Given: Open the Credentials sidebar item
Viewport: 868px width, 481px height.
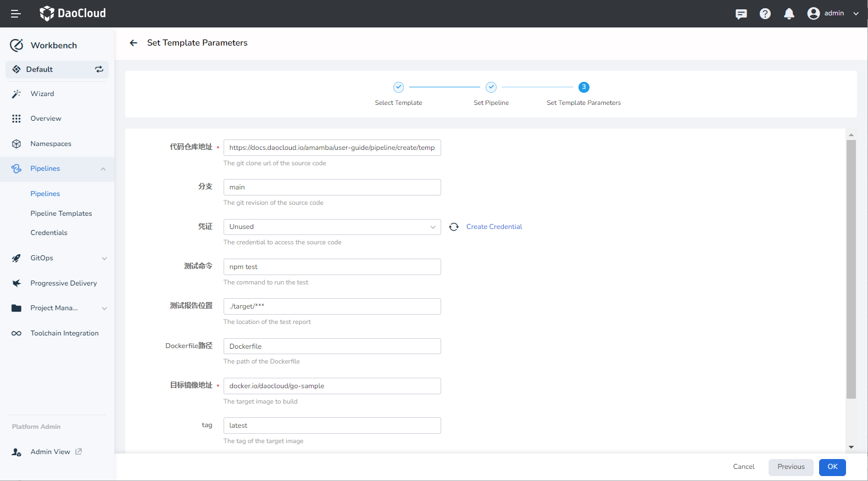Looking at the screenshot, I should tap(49, 233).
